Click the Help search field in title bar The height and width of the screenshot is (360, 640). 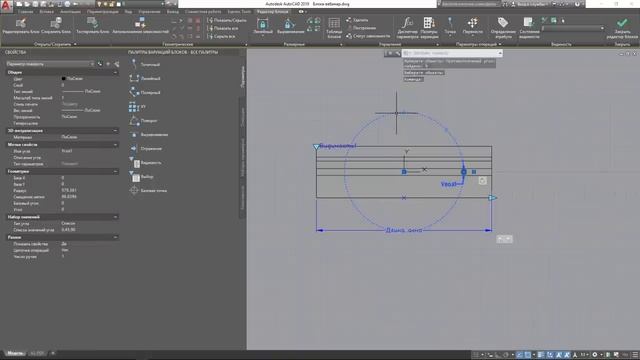(469, 4)
